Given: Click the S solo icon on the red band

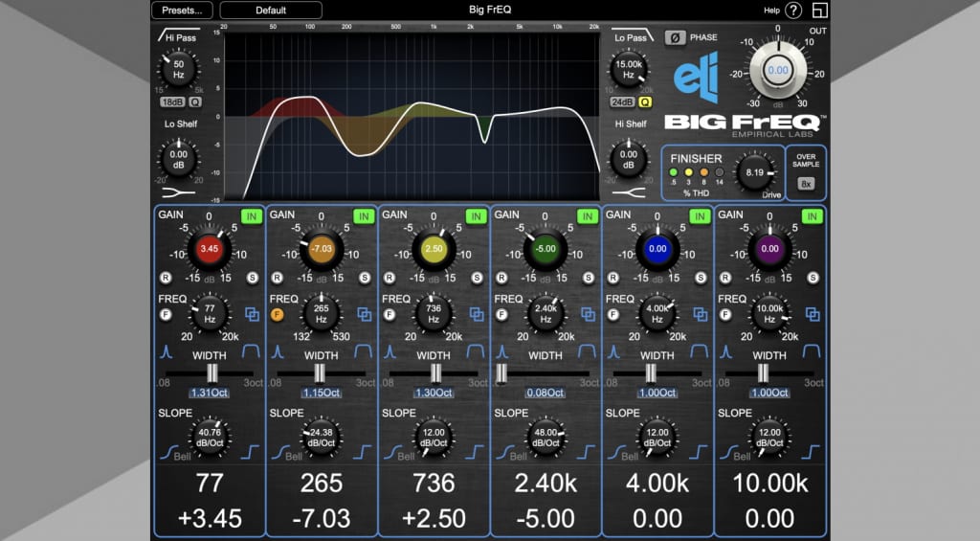Looking at the screenshot, I should coord(253,278).
